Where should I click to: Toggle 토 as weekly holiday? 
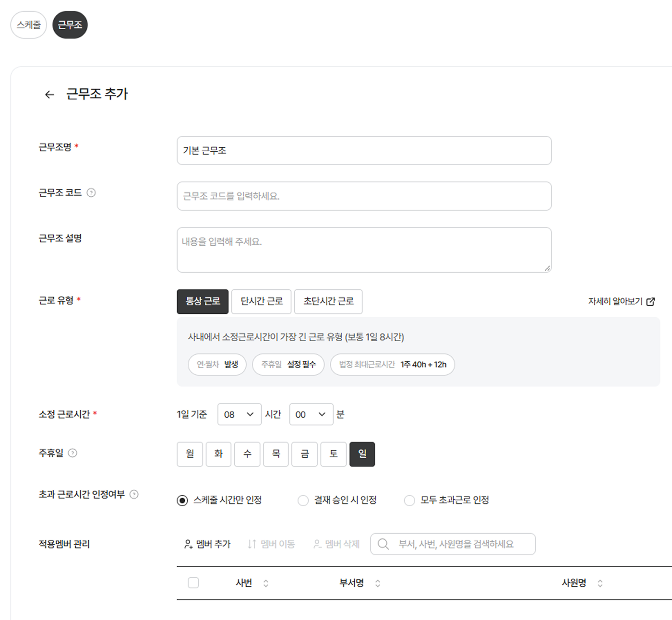coord(334,454)
